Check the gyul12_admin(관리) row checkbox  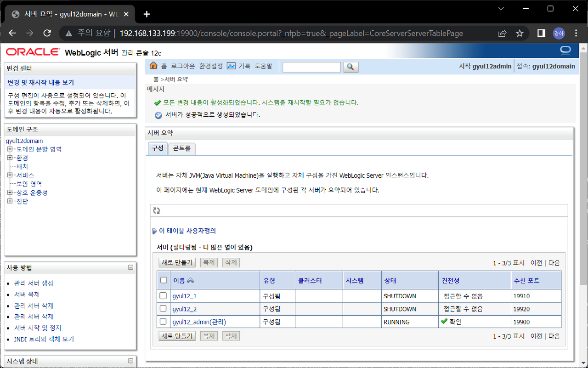coord(163,322)
